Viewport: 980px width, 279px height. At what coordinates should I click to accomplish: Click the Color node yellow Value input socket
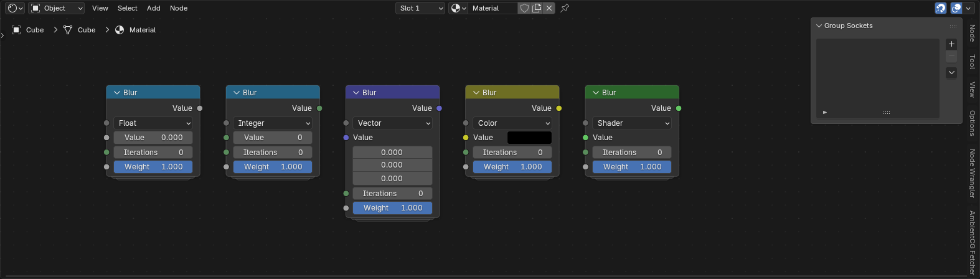[466, 138]
